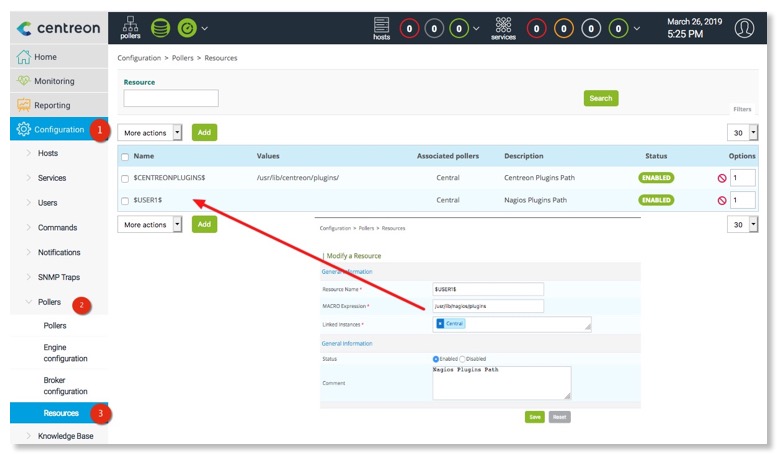
Task: Click the green Search button
Action: click(x=600, y=98)
